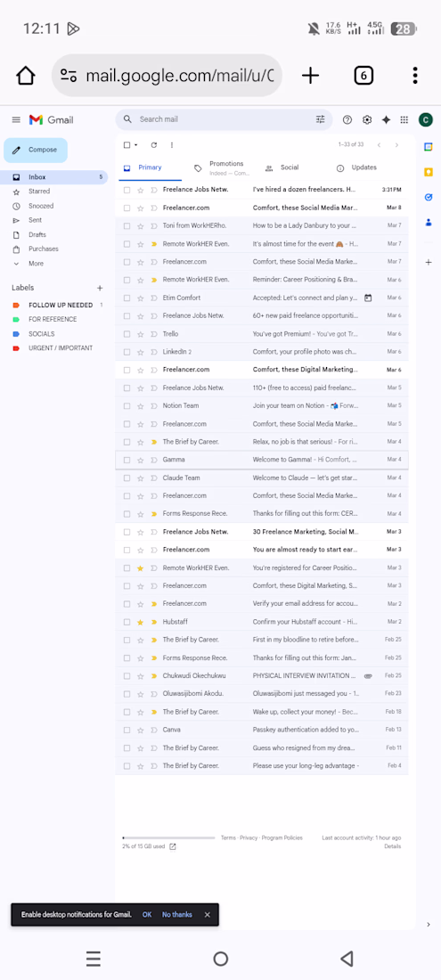Open the Starred folder
This screenshot has height=980, width=441.
click(39, 192)
